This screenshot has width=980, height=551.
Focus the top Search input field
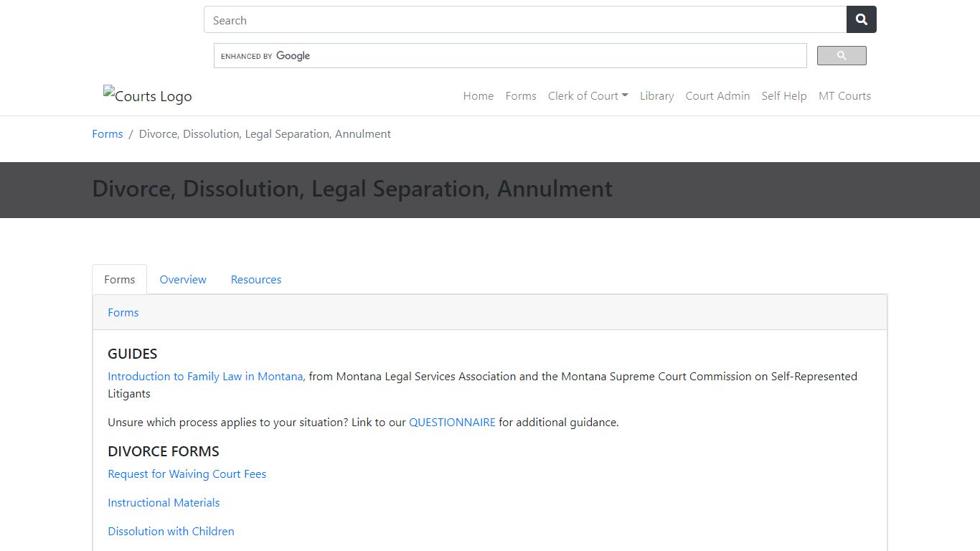click(525, 19)
